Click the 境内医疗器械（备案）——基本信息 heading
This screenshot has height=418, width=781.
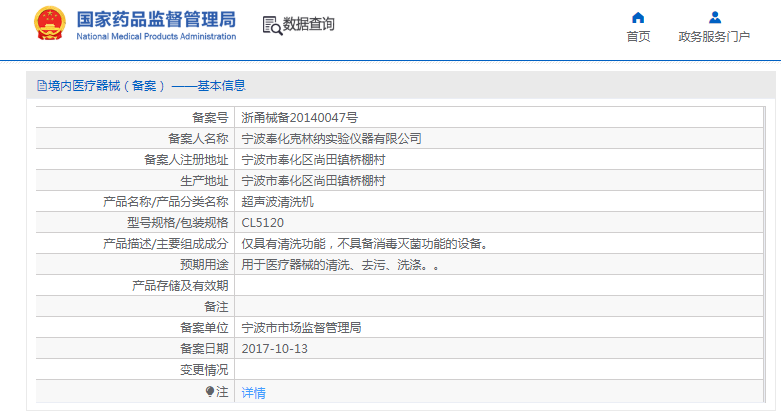point(146,86)
